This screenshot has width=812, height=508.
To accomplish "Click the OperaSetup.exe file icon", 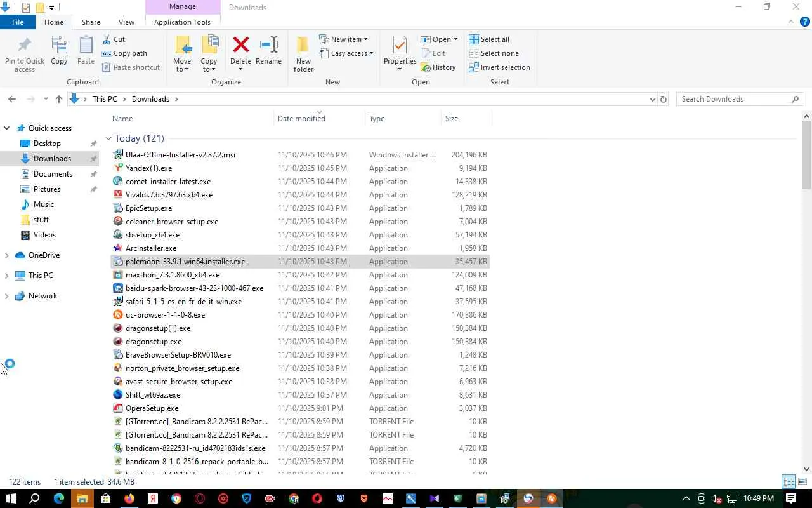I will point(118,408).
